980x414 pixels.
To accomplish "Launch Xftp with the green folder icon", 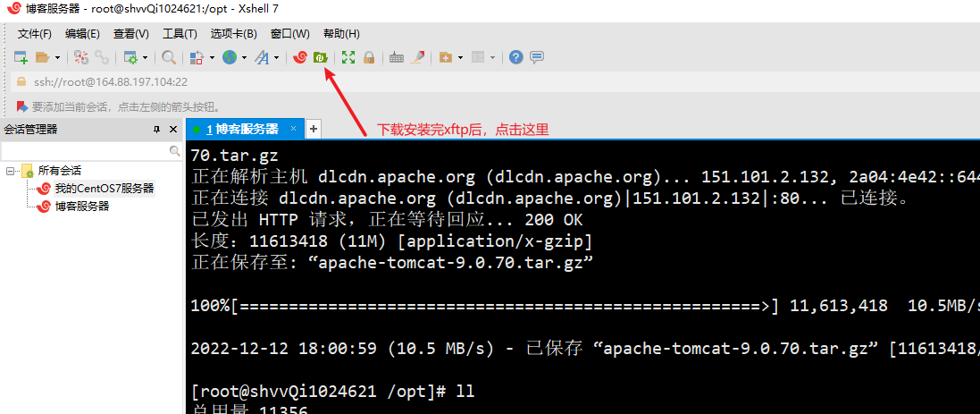I will point(320,57).
